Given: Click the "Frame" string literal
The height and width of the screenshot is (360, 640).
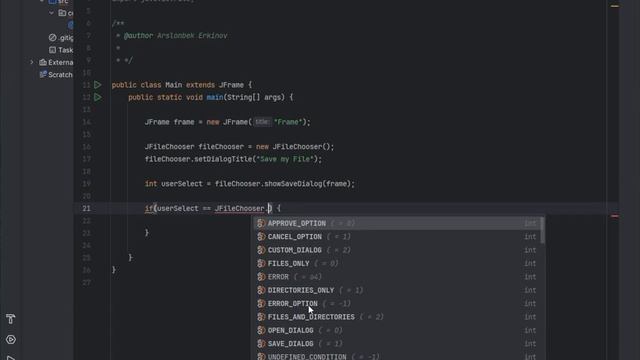Looking at the screenshot, I should 288,122.
